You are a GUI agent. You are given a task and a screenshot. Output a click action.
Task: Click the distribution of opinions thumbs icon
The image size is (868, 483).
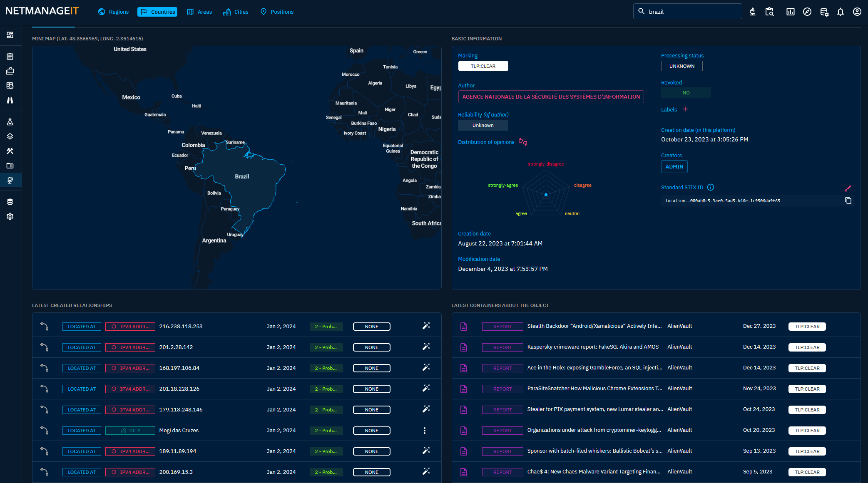523,142
